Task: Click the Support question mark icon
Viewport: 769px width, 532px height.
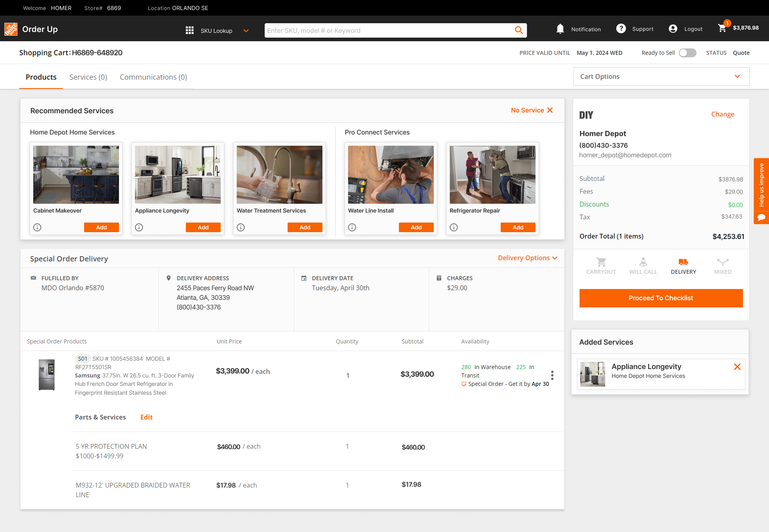Action: [x=621, y=29]
